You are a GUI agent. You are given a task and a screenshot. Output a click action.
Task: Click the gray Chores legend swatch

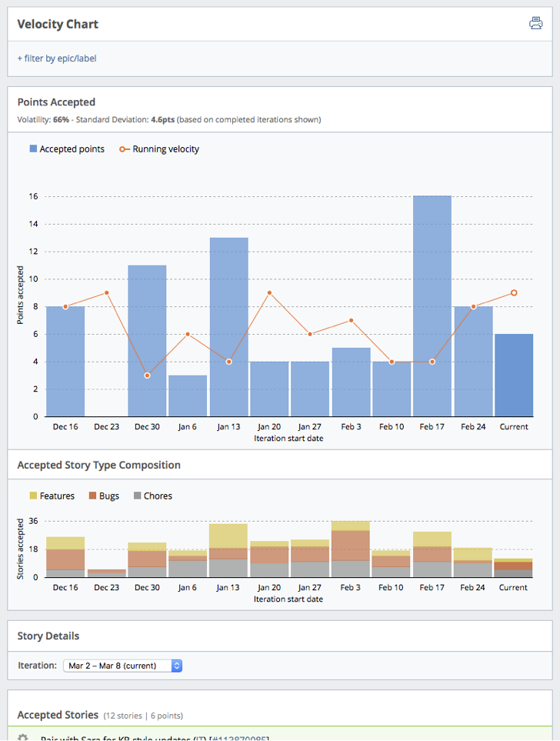(138, 496)
